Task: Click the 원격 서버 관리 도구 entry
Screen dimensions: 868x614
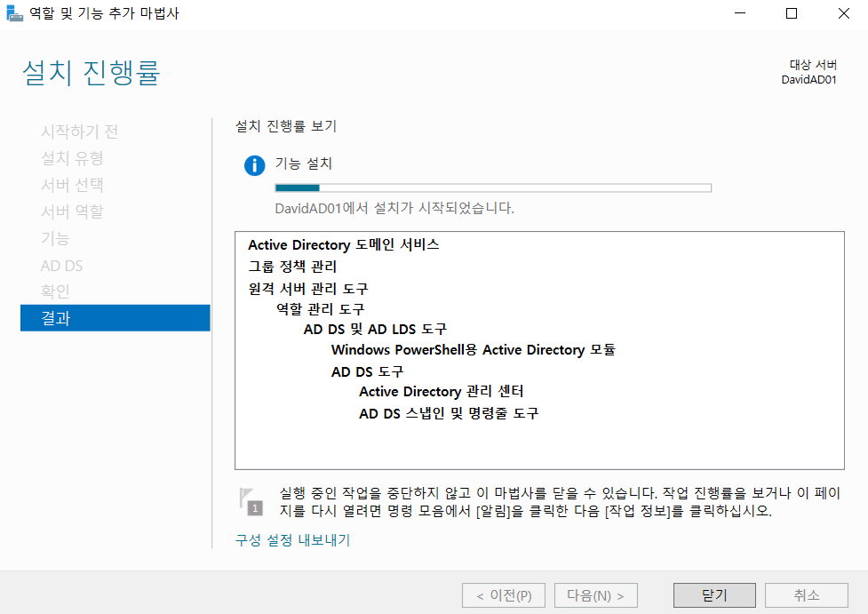Action: [x=308, y=289]
